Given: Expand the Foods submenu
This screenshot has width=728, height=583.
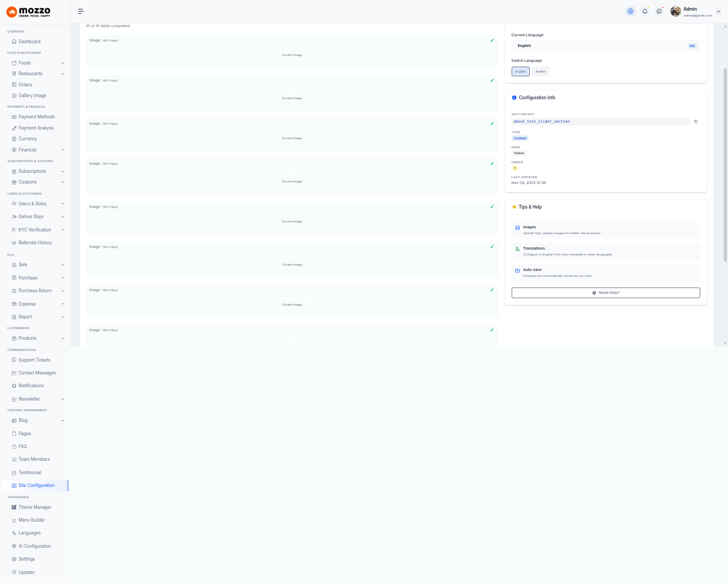Looking at the screenshot, I should point(62,63).
